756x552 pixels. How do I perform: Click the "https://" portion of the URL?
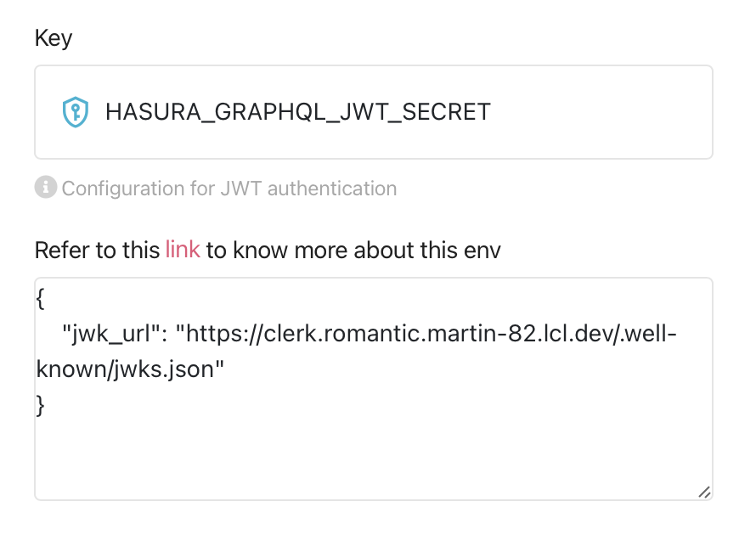225,334
